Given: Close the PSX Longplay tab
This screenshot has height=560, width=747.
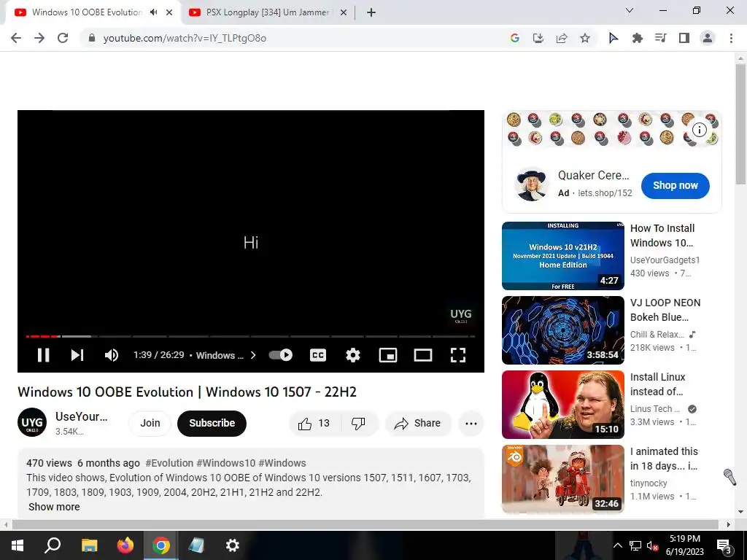Looking at the screenshot, I should 344,13.
